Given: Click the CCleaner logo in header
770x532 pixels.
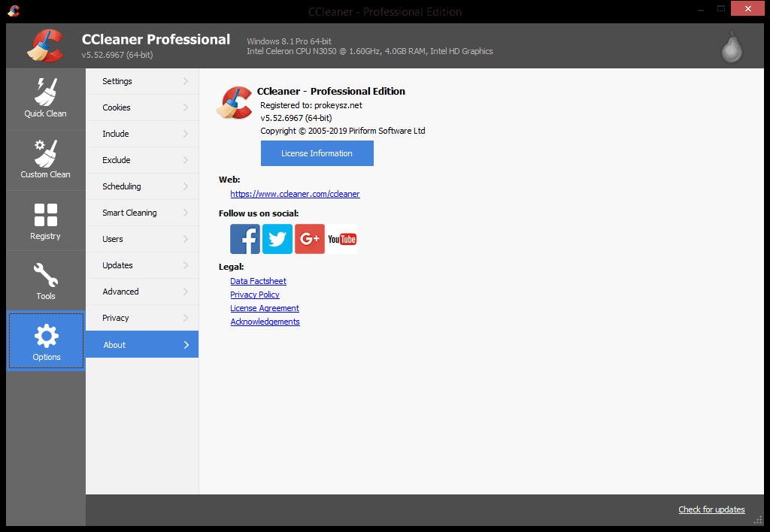Looking at the screenshot, I should pos(45,46).
